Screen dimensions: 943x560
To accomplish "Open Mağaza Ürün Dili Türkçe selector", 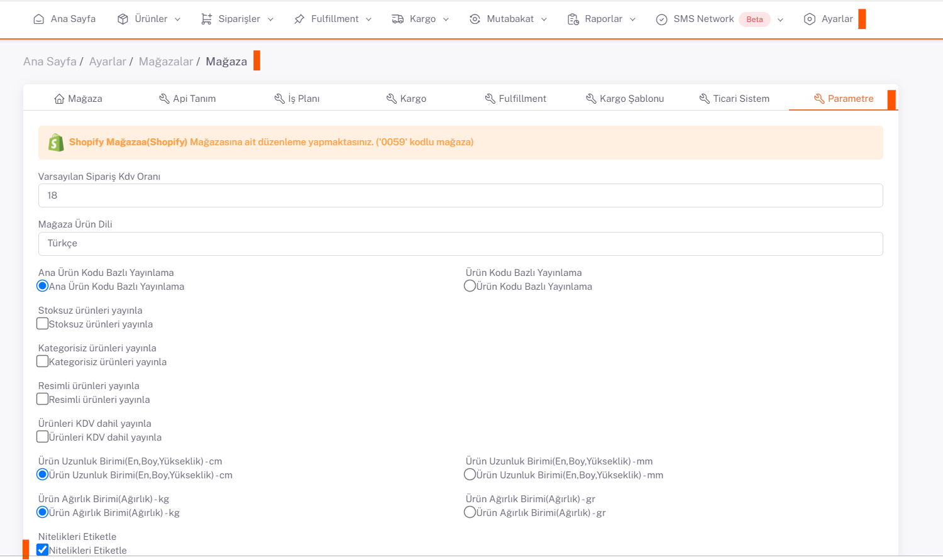I will (460, 244).
